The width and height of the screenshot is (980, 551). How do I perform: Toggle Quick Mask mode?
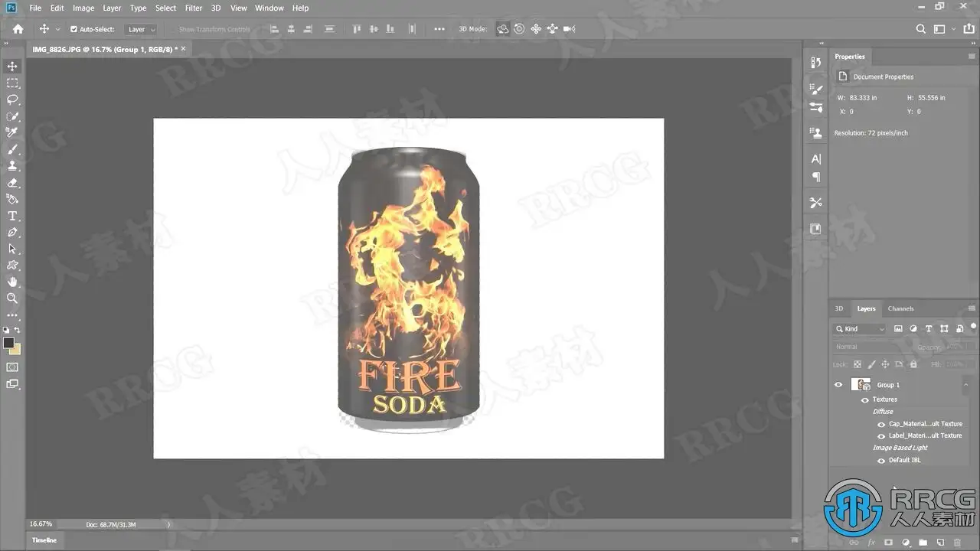[x=12, y=367]
